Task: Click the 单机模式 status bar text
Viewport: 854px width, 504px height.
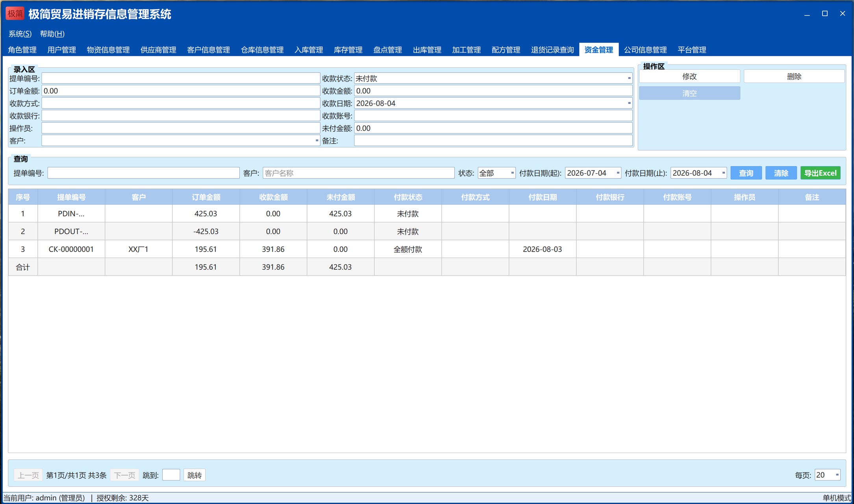Action: (837, 498)
